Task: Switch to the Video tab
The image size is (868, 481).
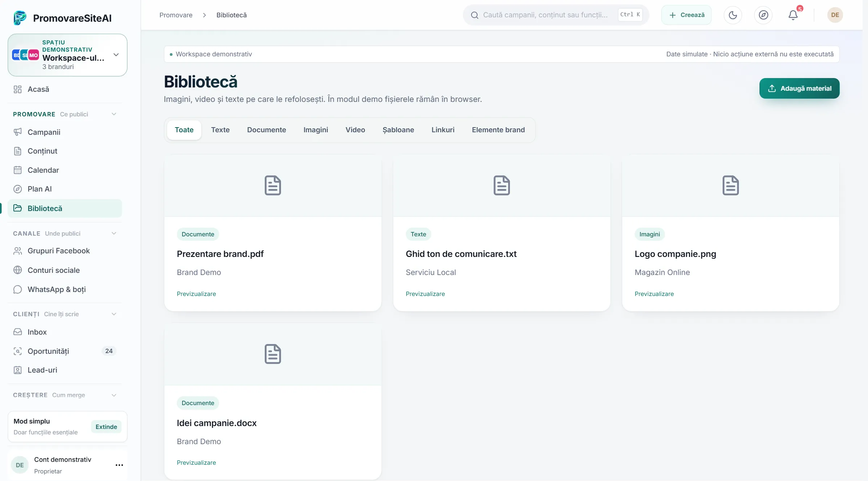Action: point(355,130)
